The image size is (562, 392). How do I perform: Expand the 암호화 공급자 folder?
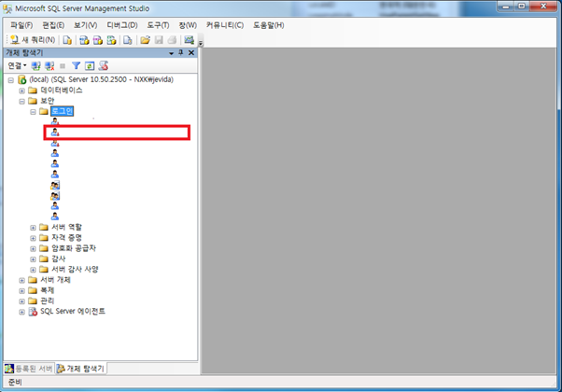tap(33, 248)
